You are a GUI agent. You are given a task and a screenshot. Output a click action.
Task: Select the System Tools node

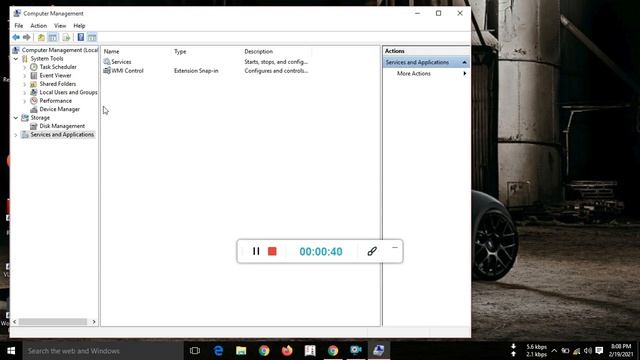(x=47, y=58)
